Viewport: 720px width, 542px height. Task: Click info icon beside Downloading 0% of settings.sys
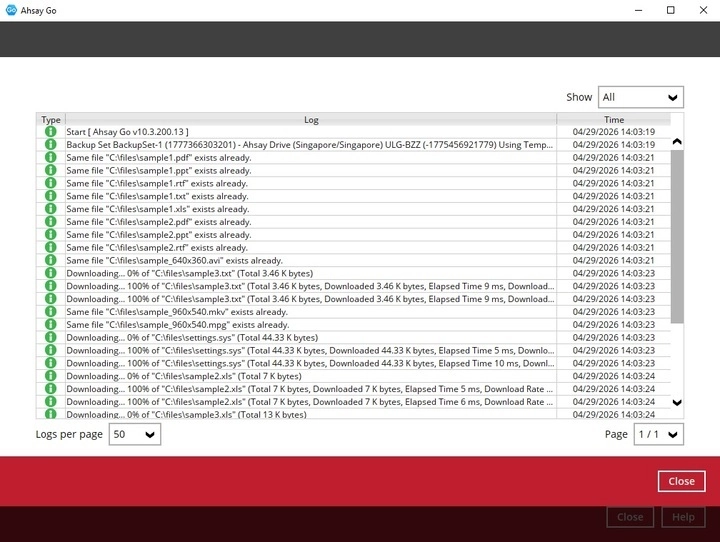point(51,338)
